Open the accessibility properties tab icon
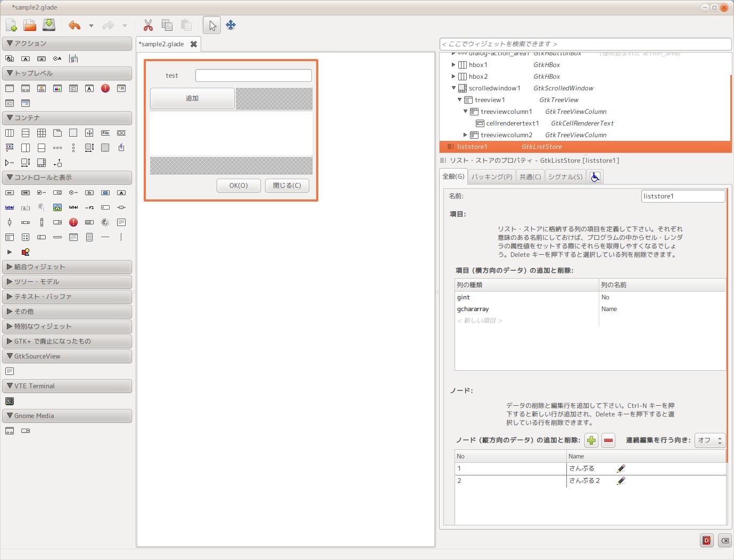The height and width of the screenshot is (560, 734). [x=595, y=177]
